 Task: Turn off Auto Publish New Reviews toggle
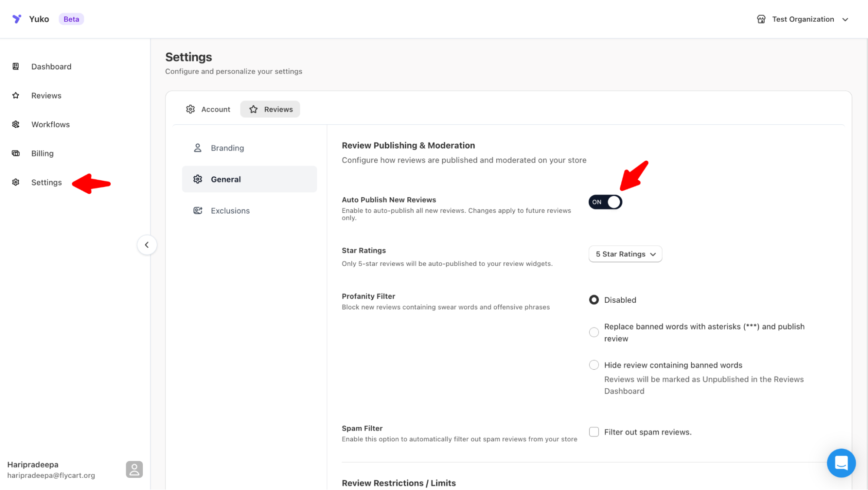pos(605,202)
